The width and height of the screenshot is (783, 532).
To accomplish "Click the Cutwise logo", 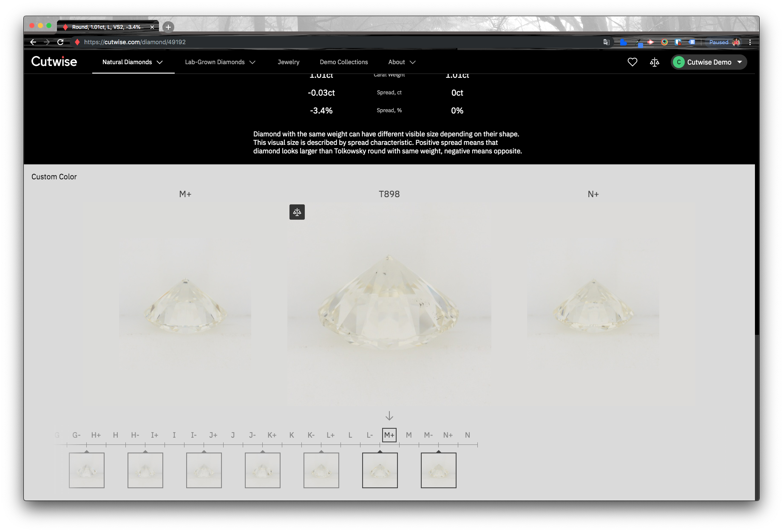I will tap(54, 62).
